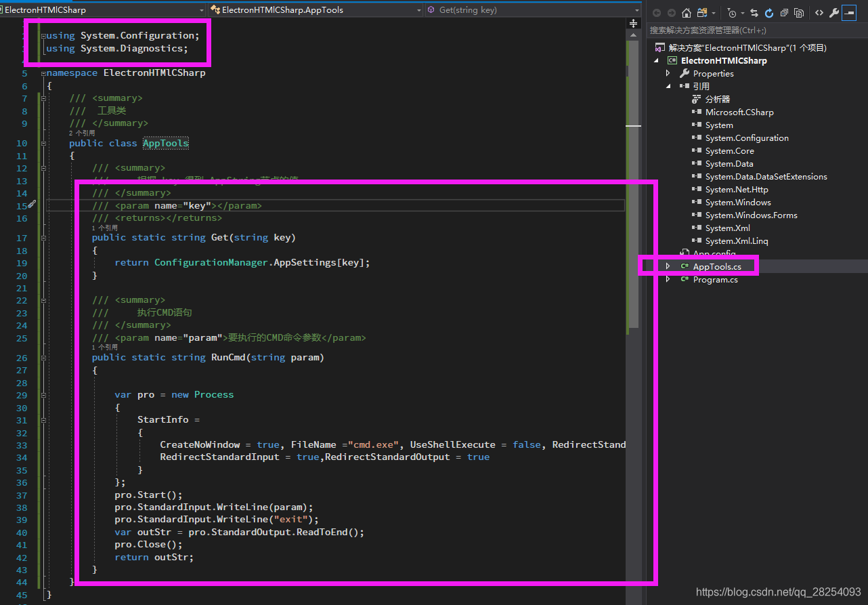This screenshot has height=605, width=868.
Task: Open Program.cs file
Action: (x=716, y=280)
